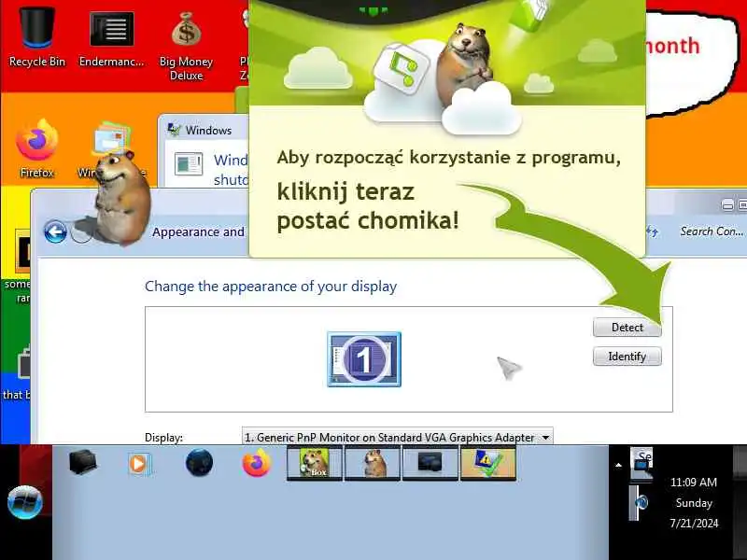Click the black box taskbar icon
The image size is (747, 560).
(83, 462)
